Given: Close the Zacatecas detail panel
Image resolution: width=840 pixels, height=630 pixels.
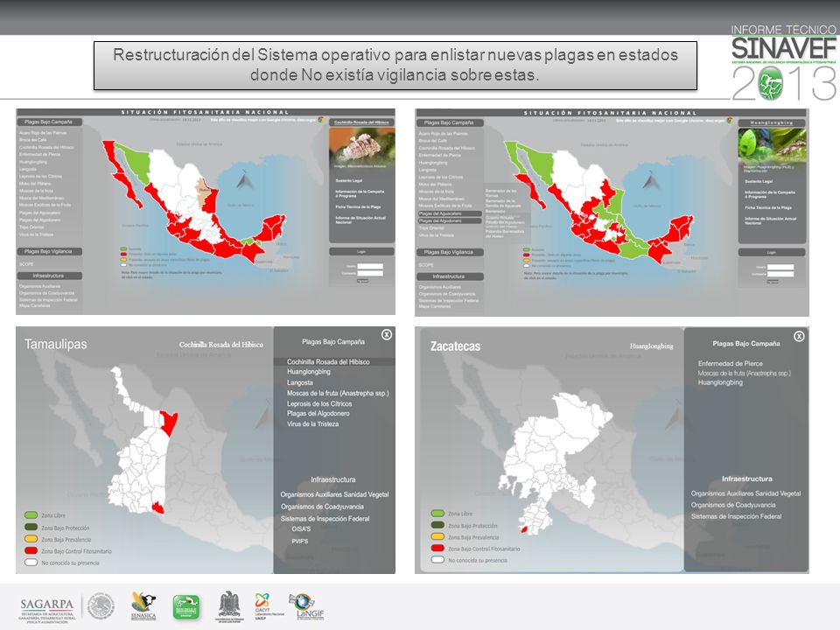Looking at the screenshot, I should 799,336.
